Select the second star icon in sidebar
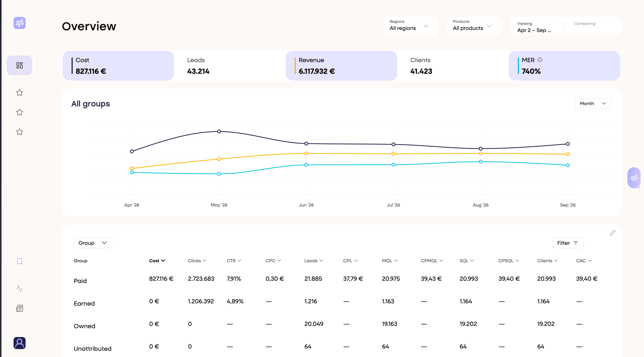The width and height of the screenshot is (644, 357). click(x=20, y=112)
